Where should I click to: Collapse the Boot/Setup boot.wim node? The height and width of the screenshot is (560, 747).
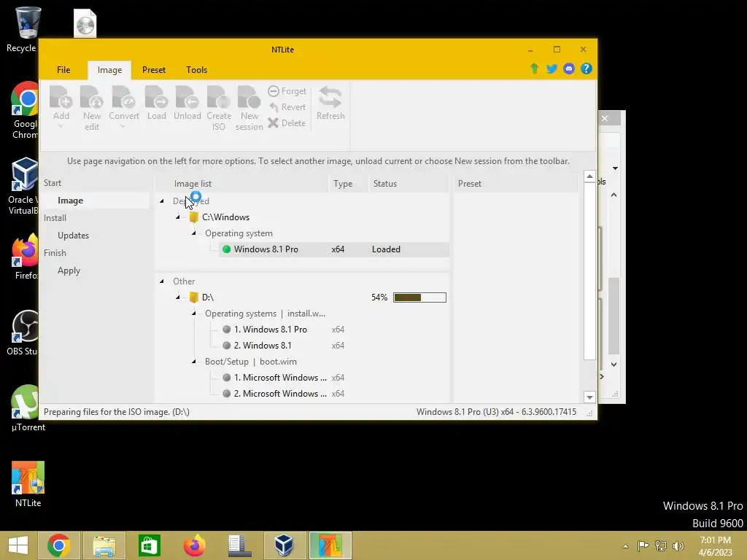point(194,362)
